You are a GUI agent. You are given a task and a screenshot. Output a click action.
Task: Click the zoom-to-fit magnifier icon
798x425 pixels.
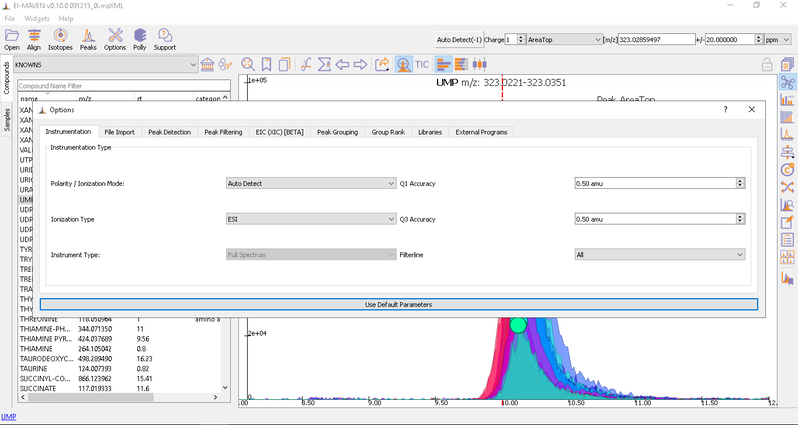(248, 65)
